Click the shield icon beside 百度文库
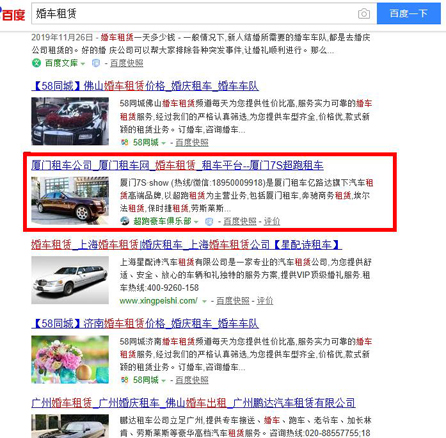Image resolution: width=446 pixels, height=438 pixels. pos(96,63)
